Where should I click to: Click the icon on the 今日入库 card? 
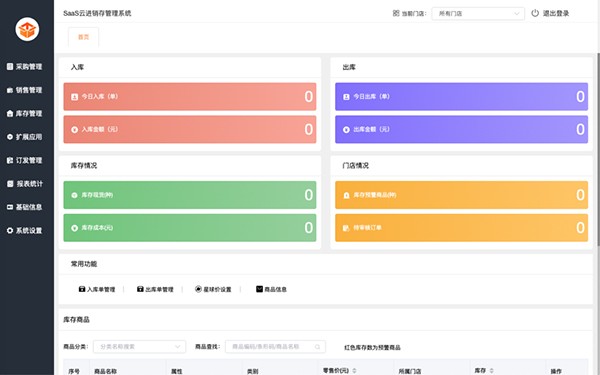(75, 97)
